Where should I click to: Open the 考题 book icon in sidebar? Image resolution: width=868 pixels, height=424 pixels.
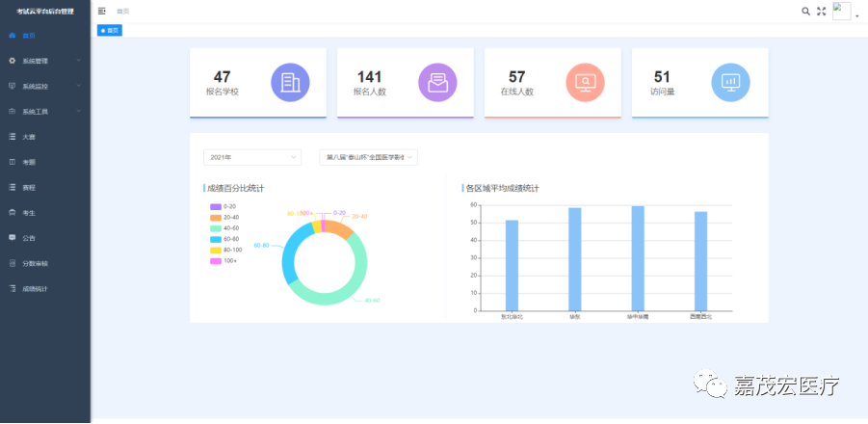(x=13, y=162)
